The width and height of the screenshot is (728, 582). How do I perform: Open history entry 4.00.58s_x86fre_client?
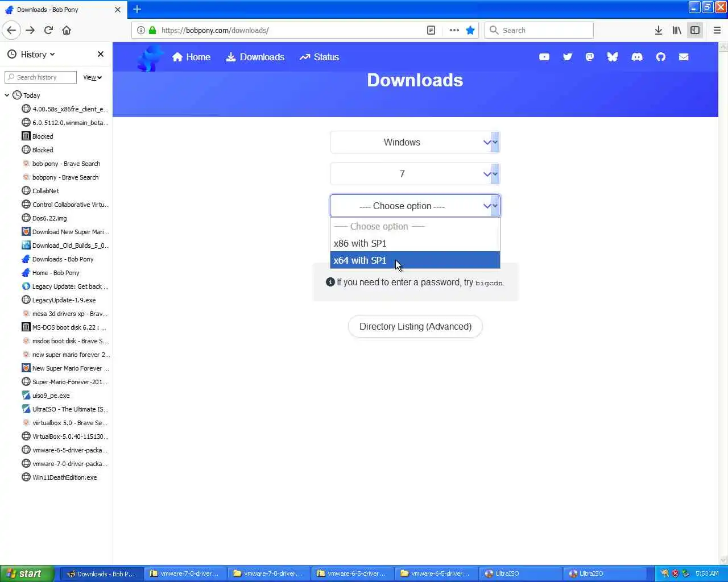pyautogui.click(x=65, y=109)
